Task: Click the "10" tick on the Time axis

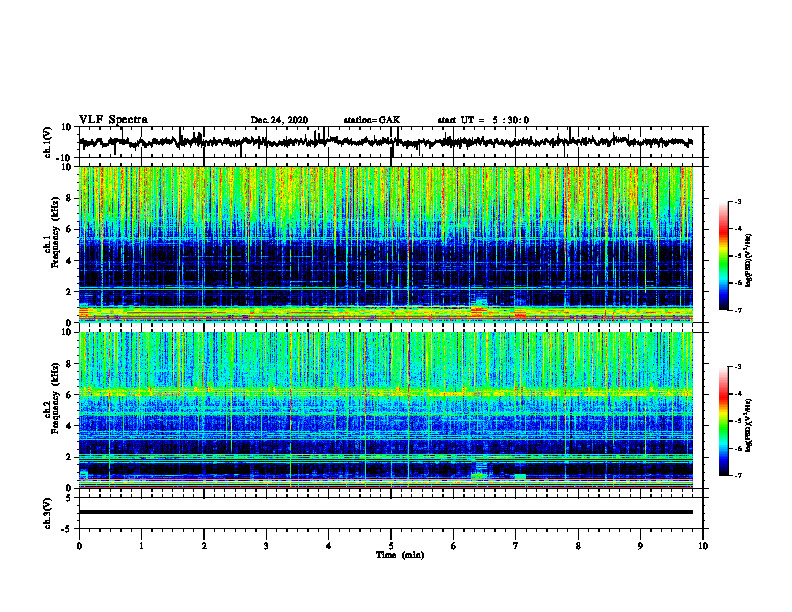Action: tap(703, 546)
